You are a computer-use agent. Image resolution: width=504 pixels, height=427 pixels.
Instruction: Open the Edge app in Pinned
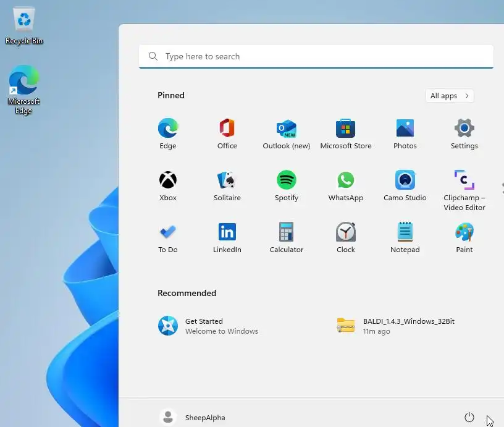pos(168,133)
